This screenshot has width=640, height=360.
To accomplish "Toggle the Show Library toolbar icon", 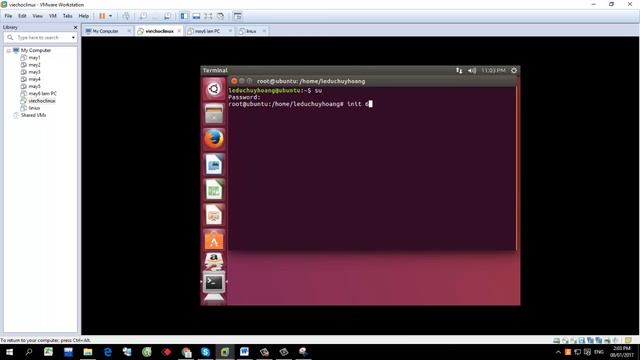I will click(184, 16).
